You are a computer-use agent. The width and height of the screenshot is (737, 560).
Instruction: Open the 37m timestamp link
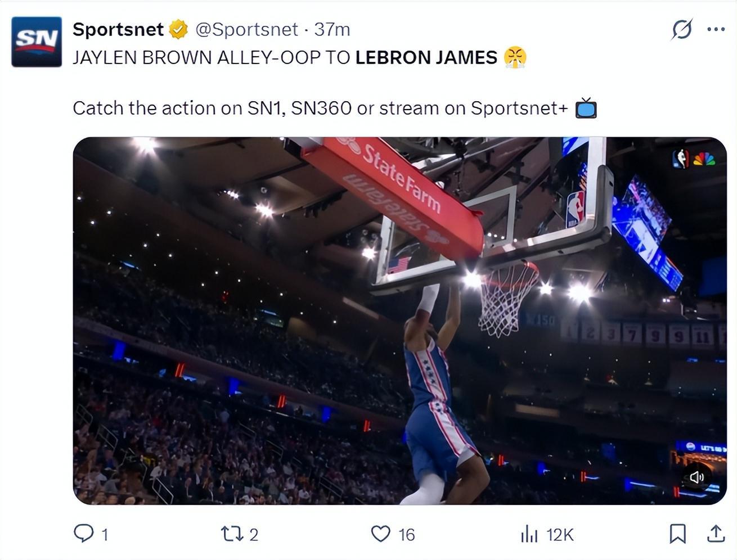point(332,29)
